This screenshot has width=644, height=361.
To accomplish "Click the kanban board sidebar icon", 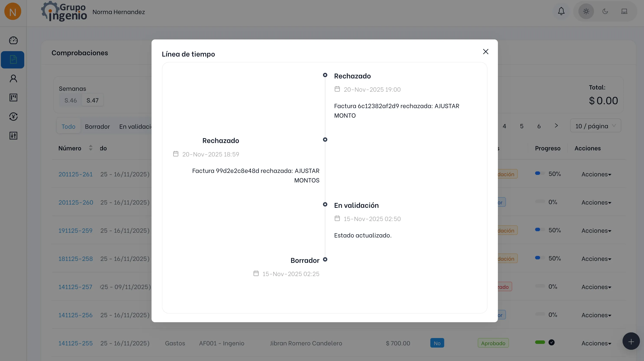I will click(x=13, y=98).
